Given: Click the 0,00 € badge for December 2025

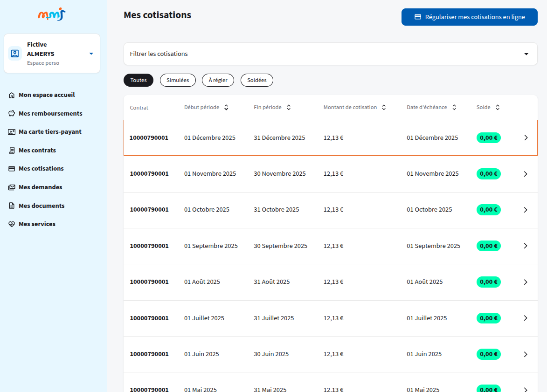Looking at the screenshot, I should click(489, 138).
